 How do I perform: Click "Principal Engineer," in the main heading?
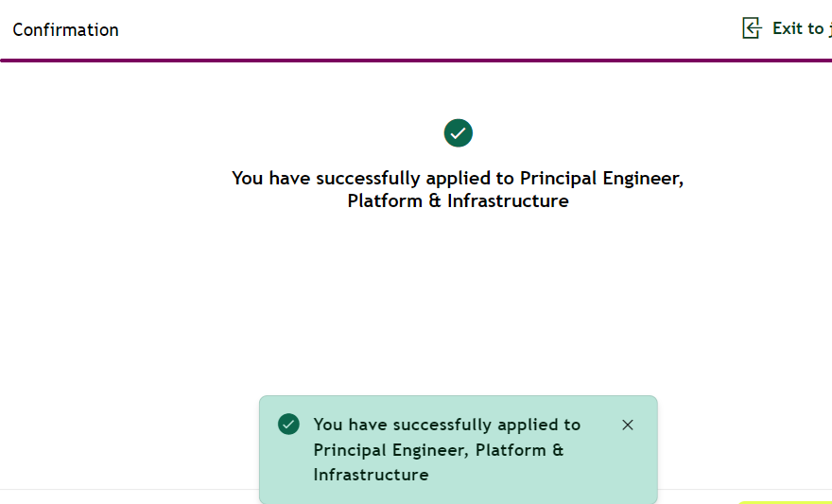pos(601,178)
